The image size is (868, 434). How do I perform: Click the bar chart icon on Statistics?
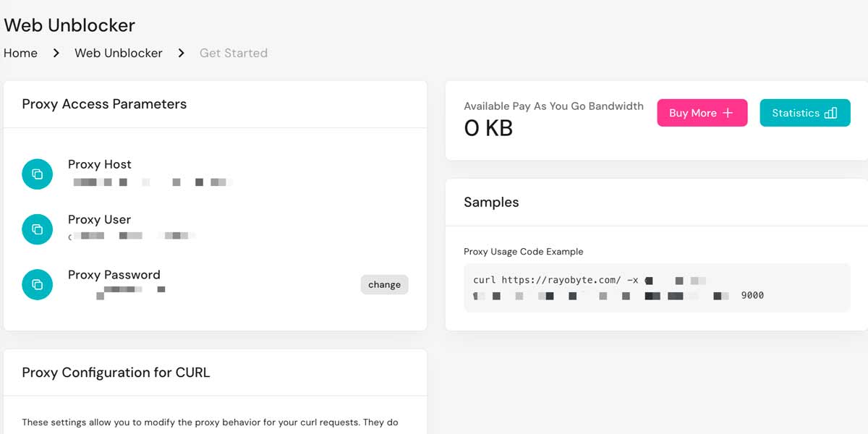[x=830, y=113]
